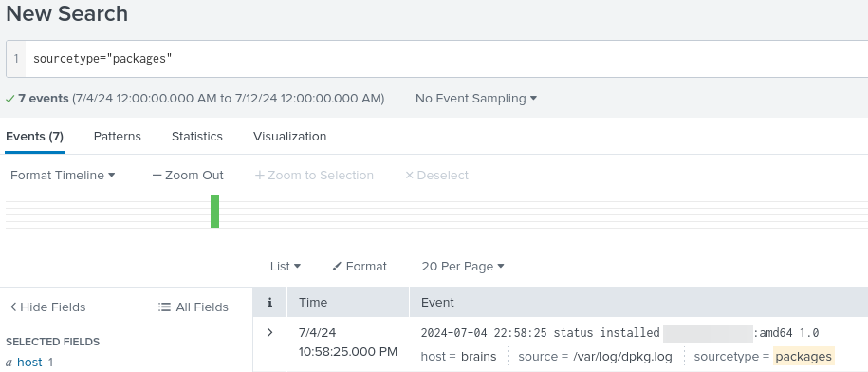Click the Event column header
The height and width of the screenshot is (372, 868).
click(x=437, y=302)
